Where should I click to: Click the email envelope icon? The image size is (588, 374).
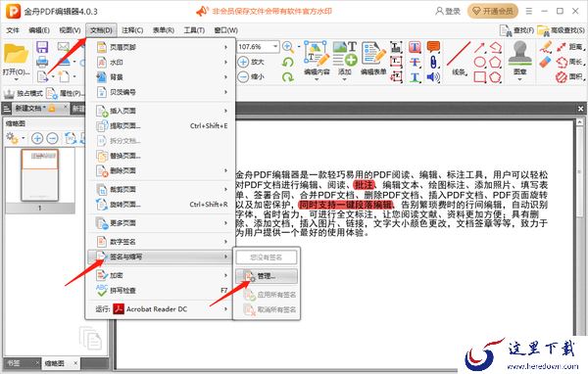(64, 46)
